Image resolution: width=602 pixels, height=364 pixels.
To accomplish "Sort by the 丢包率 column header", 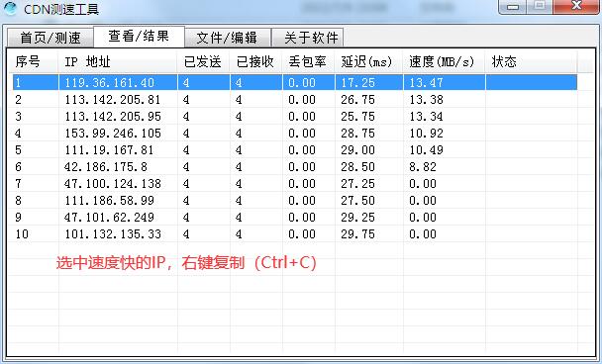I will pos(309,61).
